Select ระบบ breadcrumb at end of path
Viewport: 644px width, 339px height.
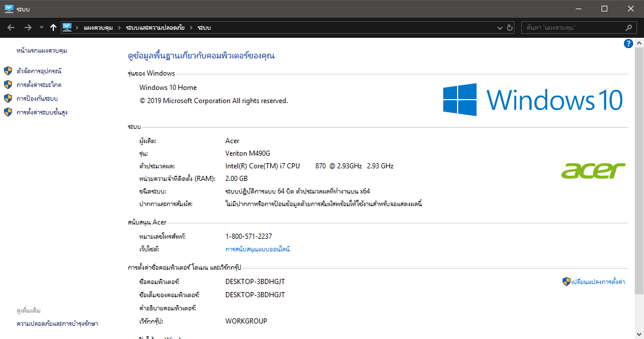(204, 28)
